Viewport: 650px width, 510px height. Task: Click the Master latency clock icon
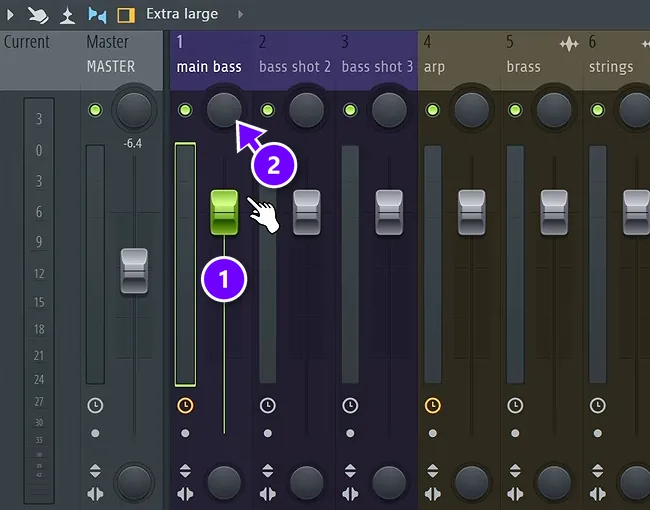tap(95, 405)
